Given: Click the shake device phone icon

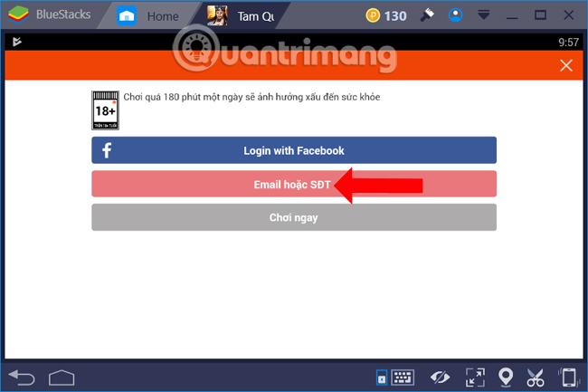Looking at the screenshot, I should [x=567, y=378].
